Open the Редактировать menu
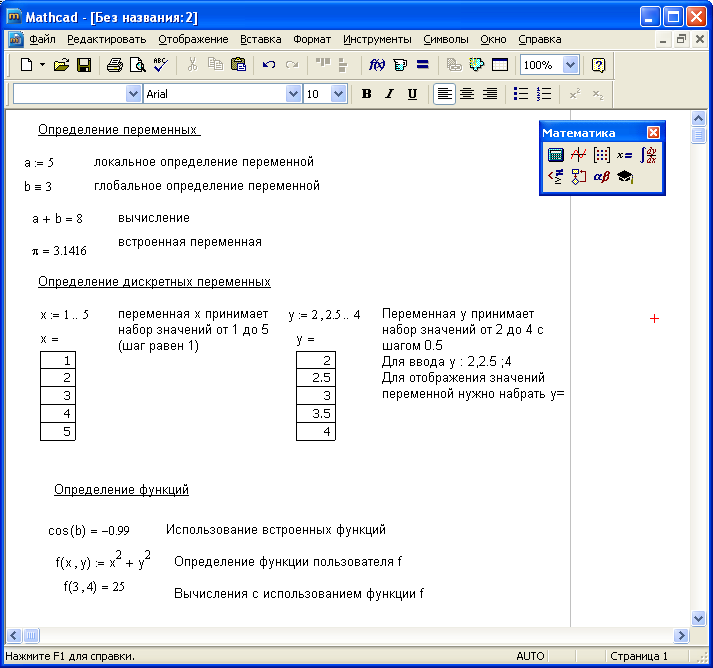This screenshot has width=713, height=668. click(106, 40)
